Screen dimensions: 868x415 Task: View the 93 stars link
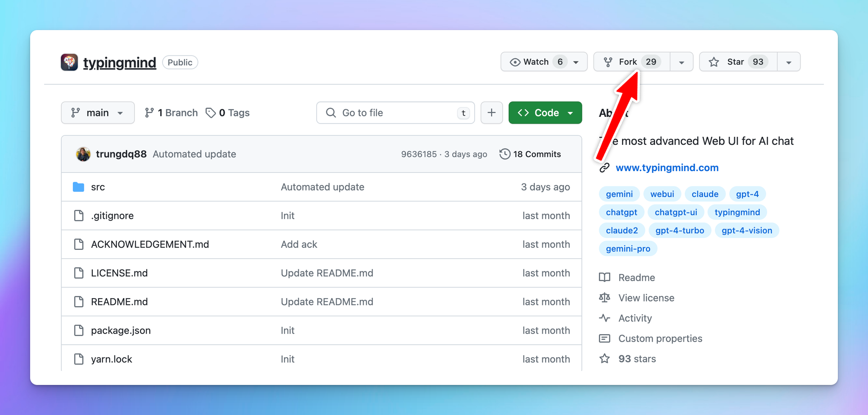[x=637, y=359]
